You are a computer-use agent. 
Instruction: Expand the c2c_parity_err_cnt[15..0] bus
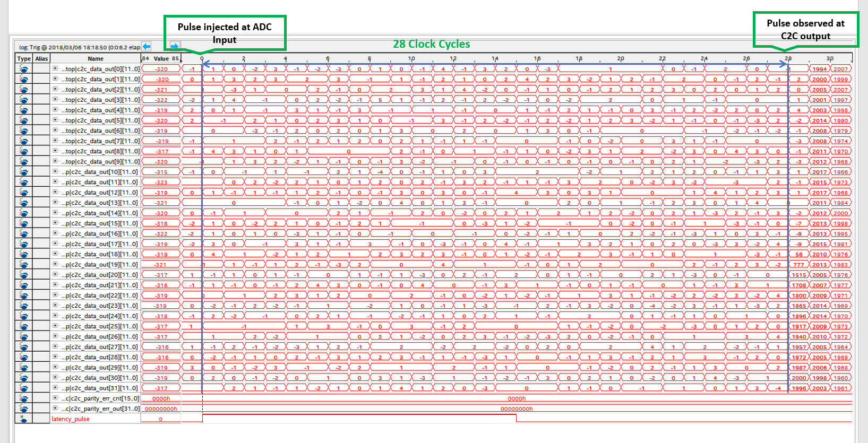55,398
